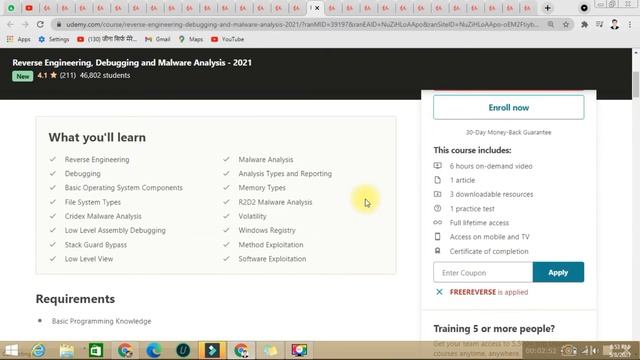Click "Stack Guard Bypass" text

point(96,244)
